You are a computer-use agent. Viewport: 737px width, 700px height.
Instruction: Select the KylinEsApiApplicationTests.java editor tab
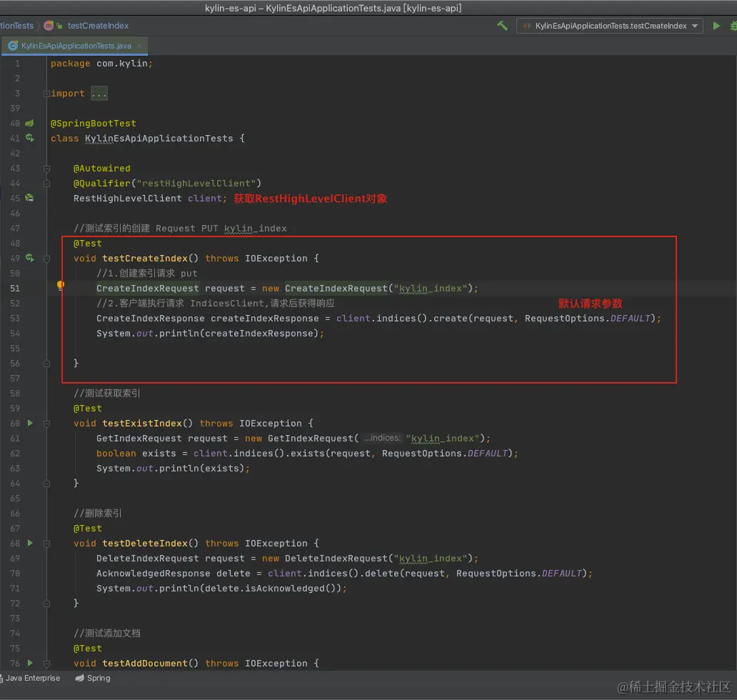tap(74, 46)
